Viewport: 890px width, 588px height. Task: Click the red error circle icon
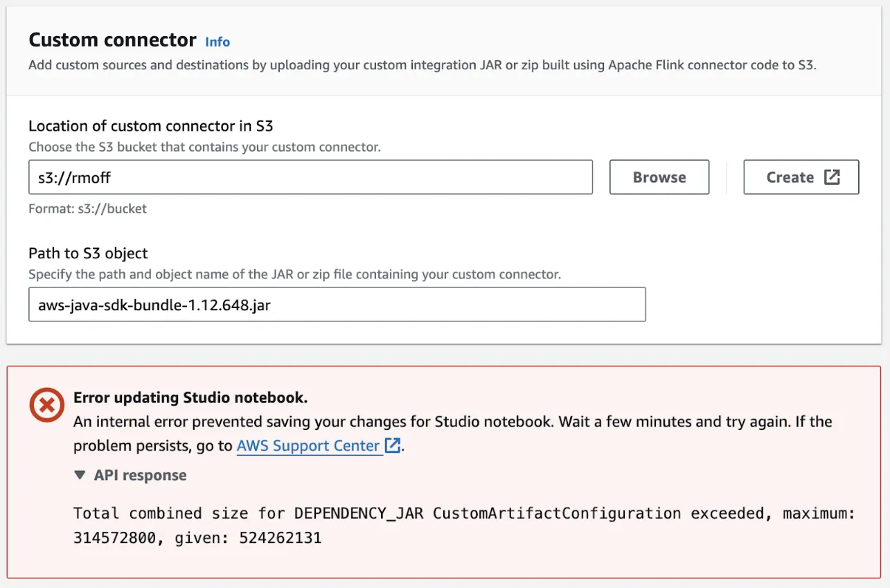coord(47,405)
